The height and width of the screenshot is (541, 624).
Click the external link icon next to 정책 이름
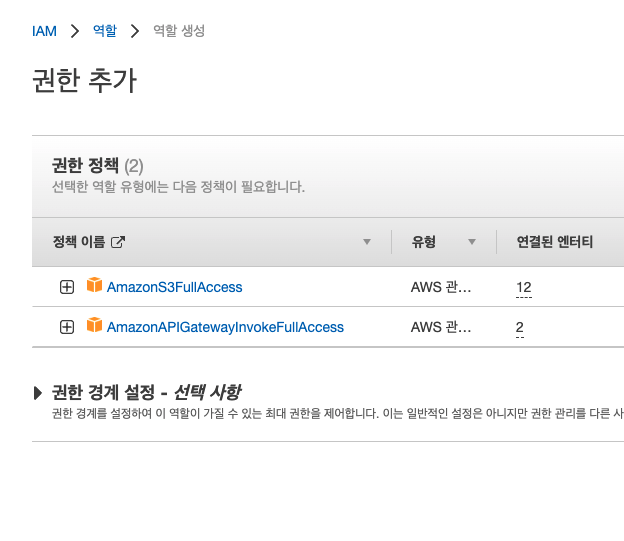[x=118, y=242]
